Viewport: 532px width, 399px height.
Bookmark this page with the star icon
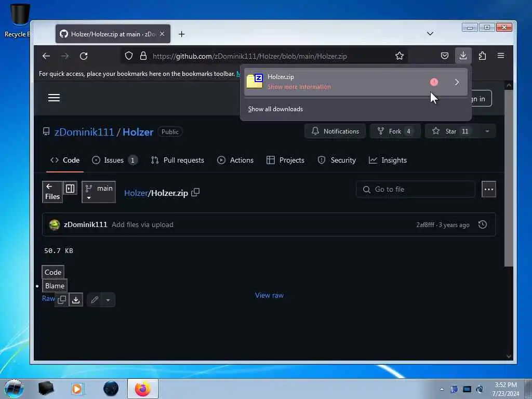point(400,56)
